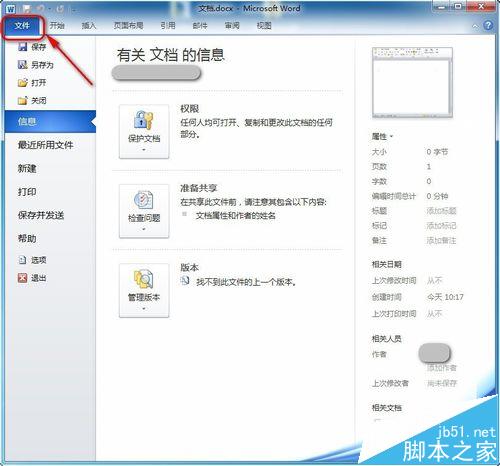Switch to the View (视图) tab

click(x=264, y=25)
